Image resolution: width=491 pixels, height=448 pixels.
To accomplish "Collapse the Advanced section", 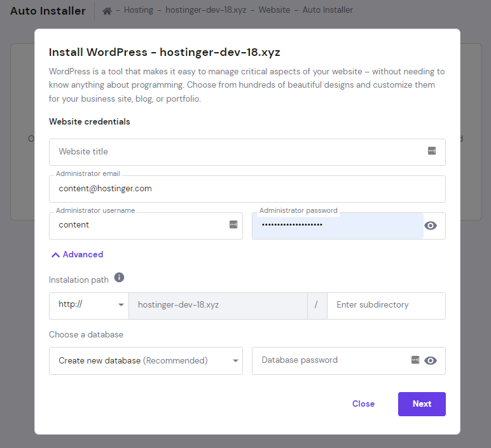I will [77, 254].
